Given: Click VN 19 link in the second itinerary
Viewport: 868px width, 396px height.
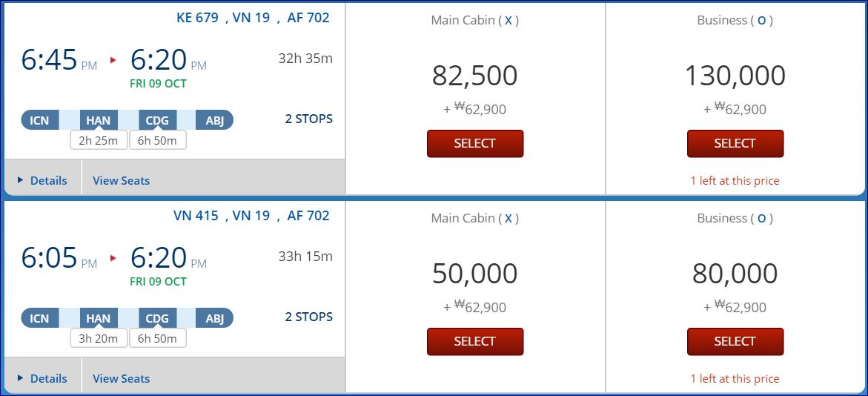Looking at the screenshot, I should (x=251, y=215).
